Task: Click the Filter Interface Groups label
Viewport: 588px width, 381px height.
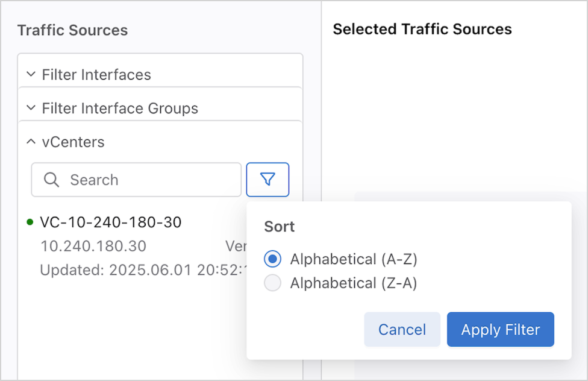Action: (120, 109)
